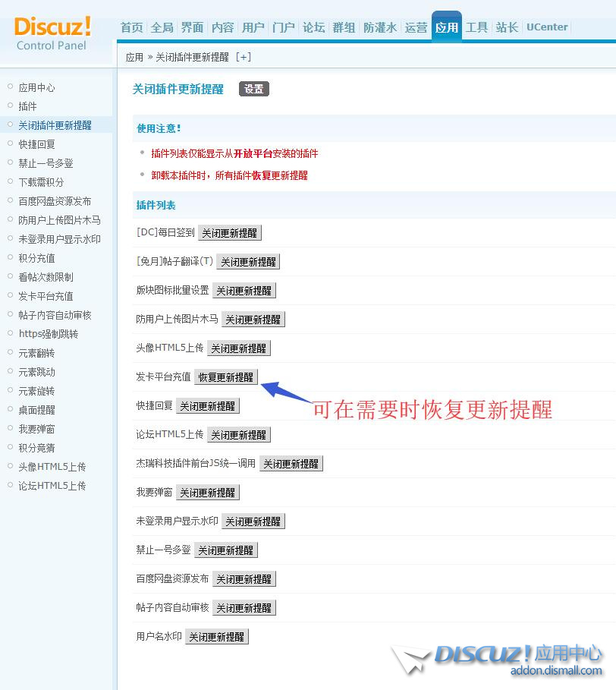
Task: Switch to the 工具 top menu
Action: [476, 27]
